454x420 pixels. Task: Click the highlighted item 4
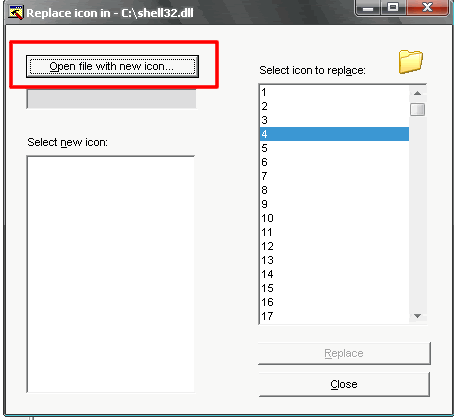(x=334, y=134)
